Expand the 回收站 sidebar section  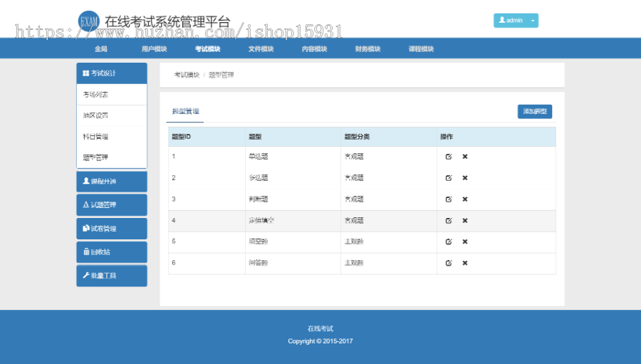pos(112,252)
